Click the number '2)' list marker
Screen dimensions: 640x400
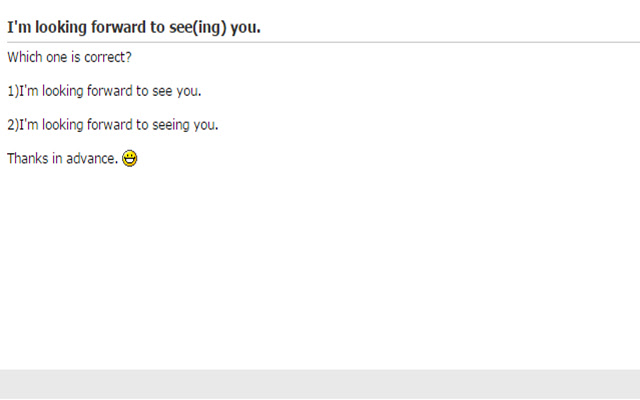click(13, 125)
